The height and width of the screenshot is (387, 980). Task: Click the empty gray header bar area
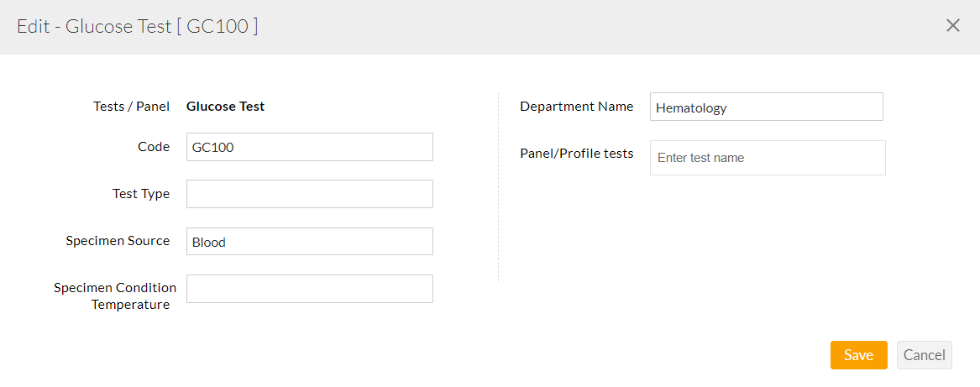588,26
